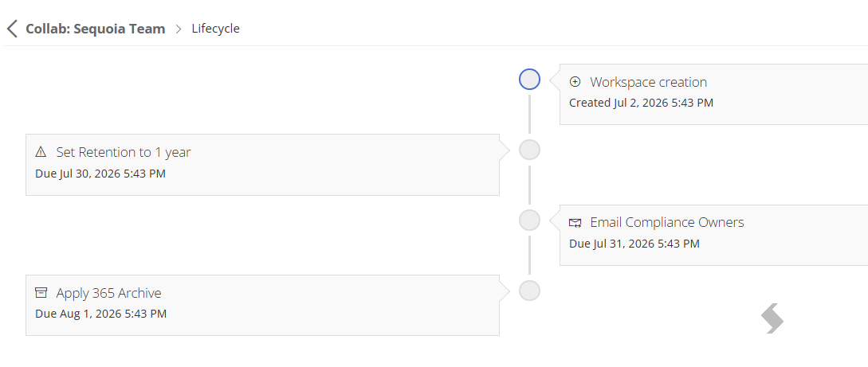Click the Due Jul 30, 2026 date text
This screenshot has width=868, height=367.
click(100, 174)
